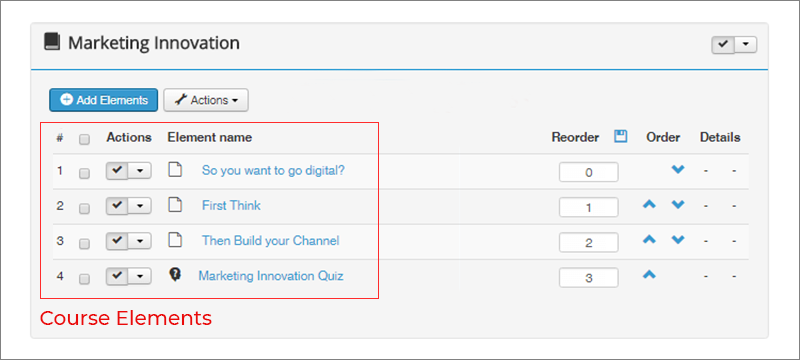Move Marketing Innovation Quiz up with arrow
The height and width of the screenshot is (360, 800).
649,275
